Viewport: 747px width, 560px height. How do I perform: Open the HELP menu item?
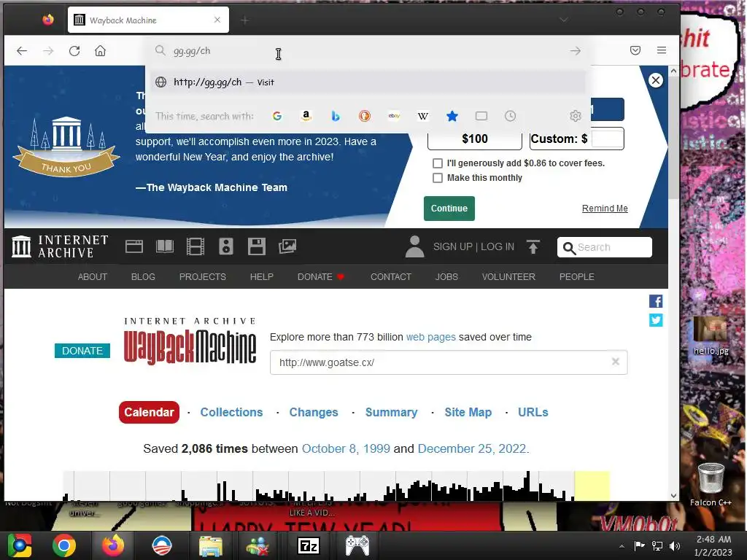coord(262,276)
